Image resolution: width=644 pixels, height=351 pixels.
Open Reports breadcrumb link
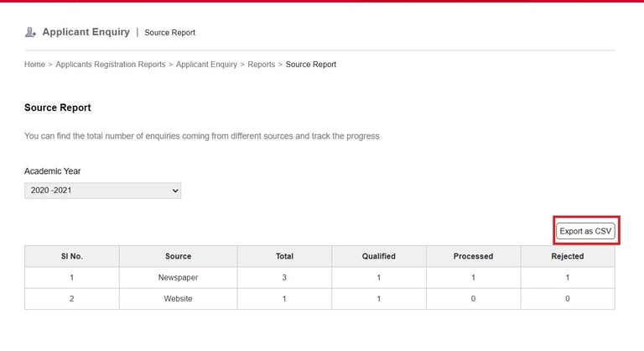[x=262, y=64]
